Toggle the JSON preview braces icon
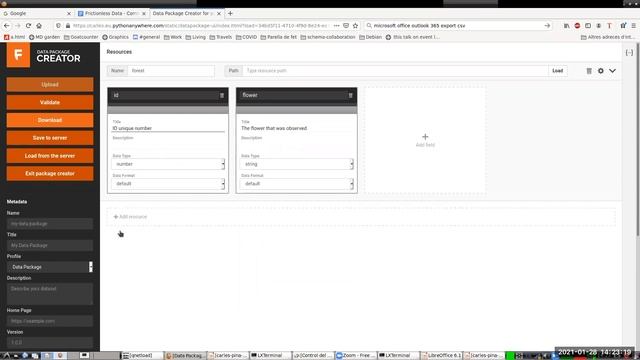 (629, 53)
